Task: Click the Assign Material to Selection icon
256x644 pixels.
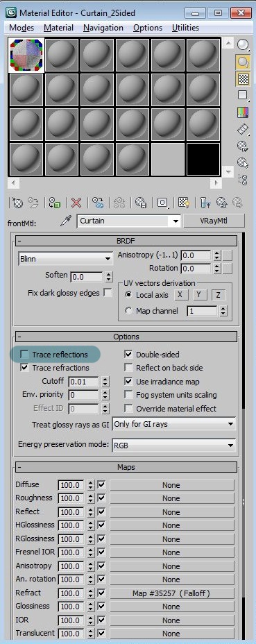Action: pyautogui.click(x=55, y=202)
